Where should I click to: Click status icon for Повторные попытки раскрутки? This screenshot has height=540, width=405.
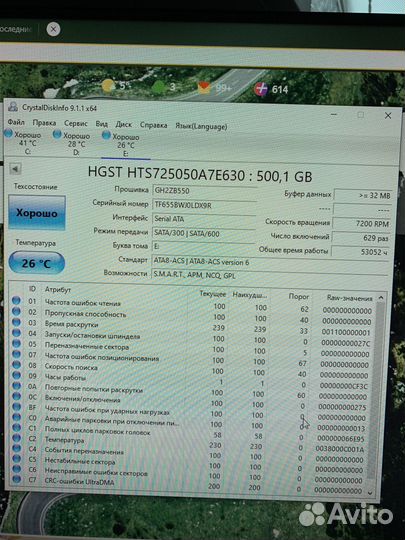(16, 386)
